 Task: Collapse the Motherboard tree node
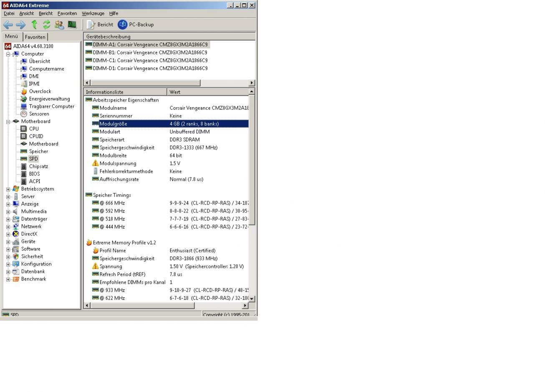[8, 121]
